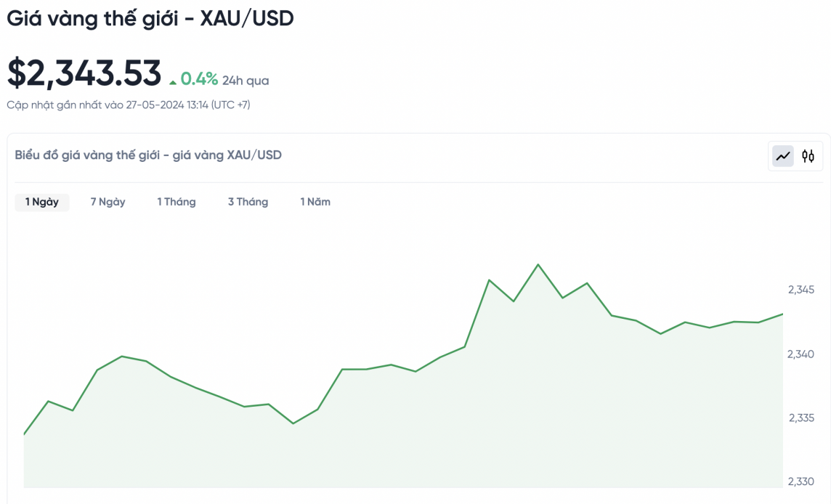The height and width of the screenshot is (504, 831).
Task: Click the green up-triangle change indicator
Action: click(x=173, y=82)
